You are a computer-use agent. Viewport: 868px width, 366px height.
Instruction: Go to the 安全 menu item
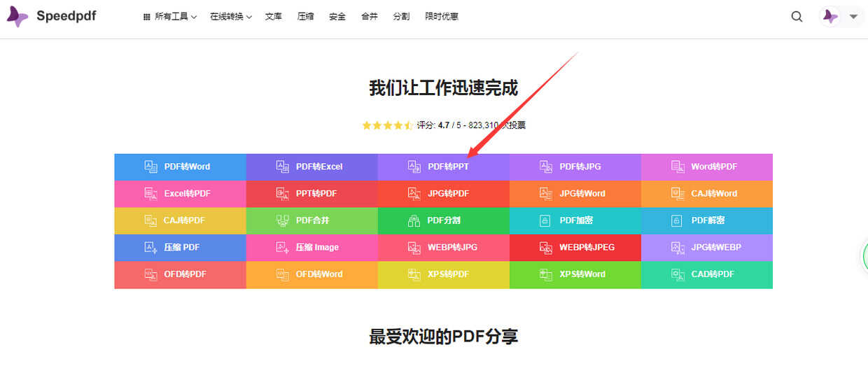(337, 17)
